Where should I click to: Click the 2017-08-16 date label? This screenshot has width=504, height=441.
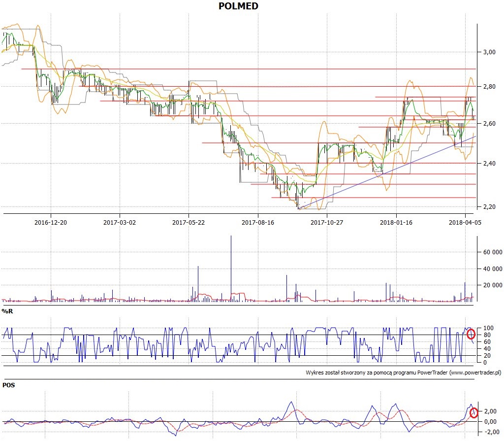pos(258,222)
